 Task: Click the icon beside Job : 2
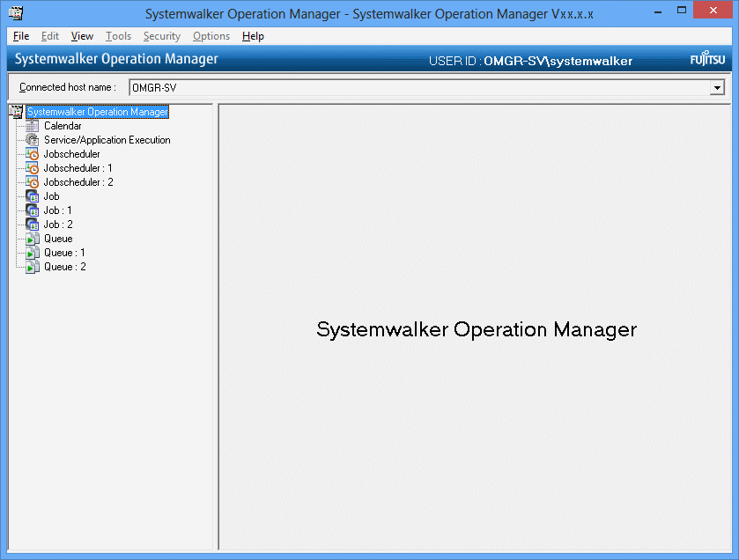click(32, 225)
